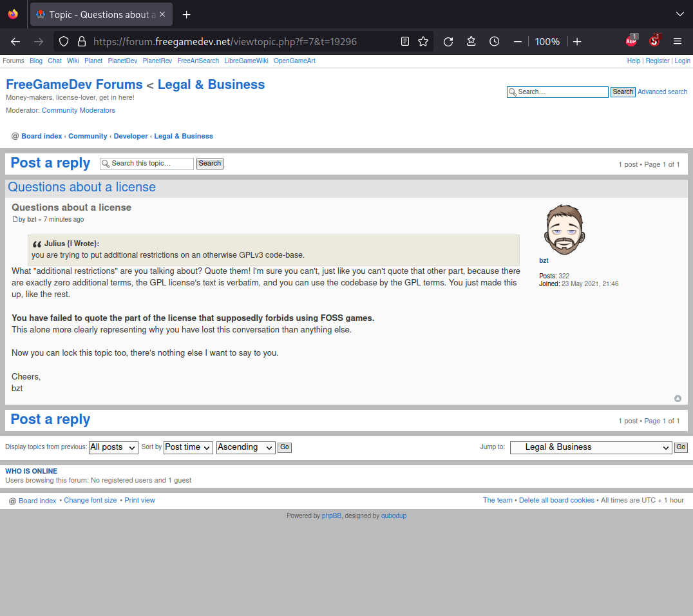Bookmark this page with star icon
Screen dimensions: 693x616
click(423, 41)
